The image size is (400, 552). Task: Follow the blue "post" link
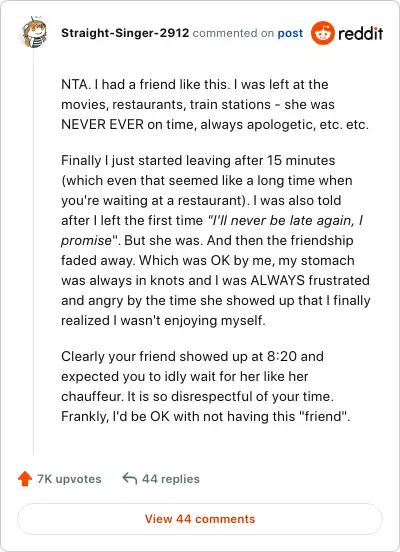point(290,33)
